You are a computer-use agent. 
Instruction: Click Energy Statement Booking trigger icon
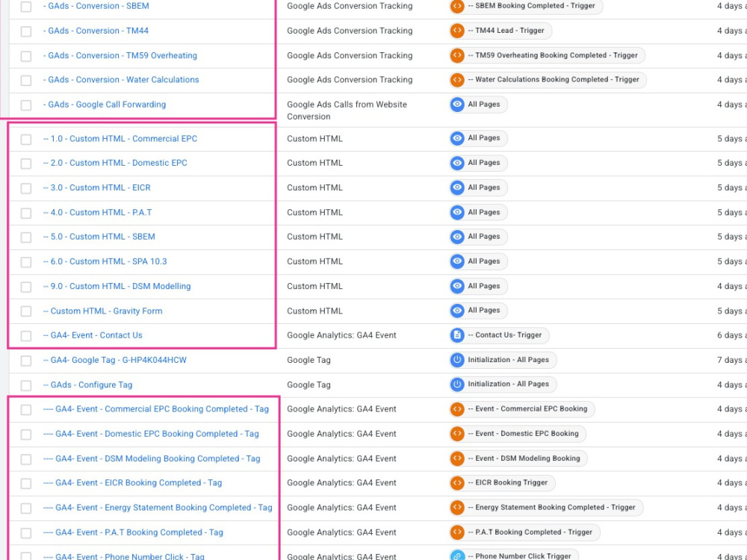457,508
